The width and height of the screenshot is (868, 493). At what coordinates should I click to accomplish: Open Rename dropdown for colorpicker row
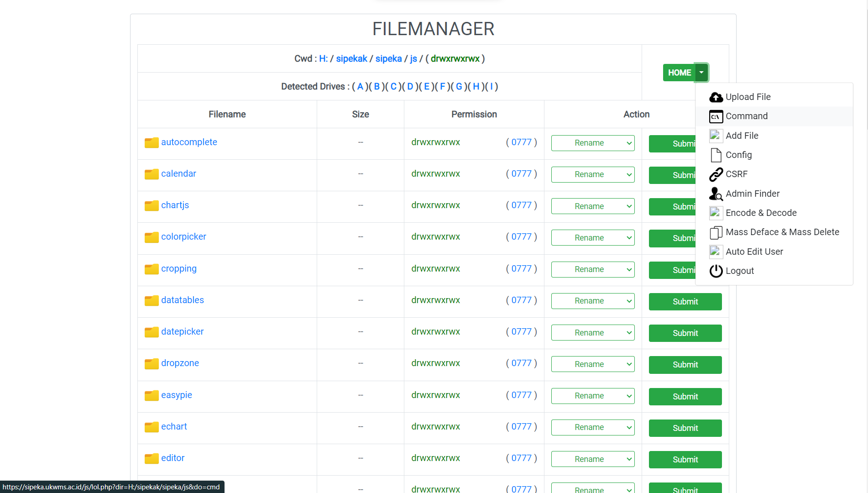pos(593,238)
